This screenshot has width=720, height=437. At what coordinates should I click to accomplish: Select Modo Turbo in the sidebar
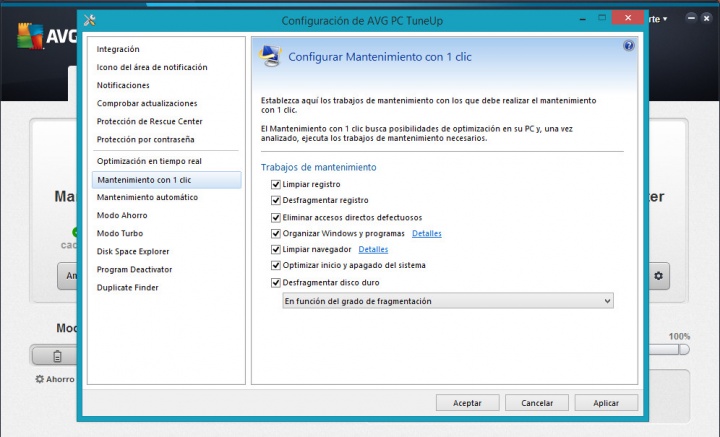(x=120, y=233)
